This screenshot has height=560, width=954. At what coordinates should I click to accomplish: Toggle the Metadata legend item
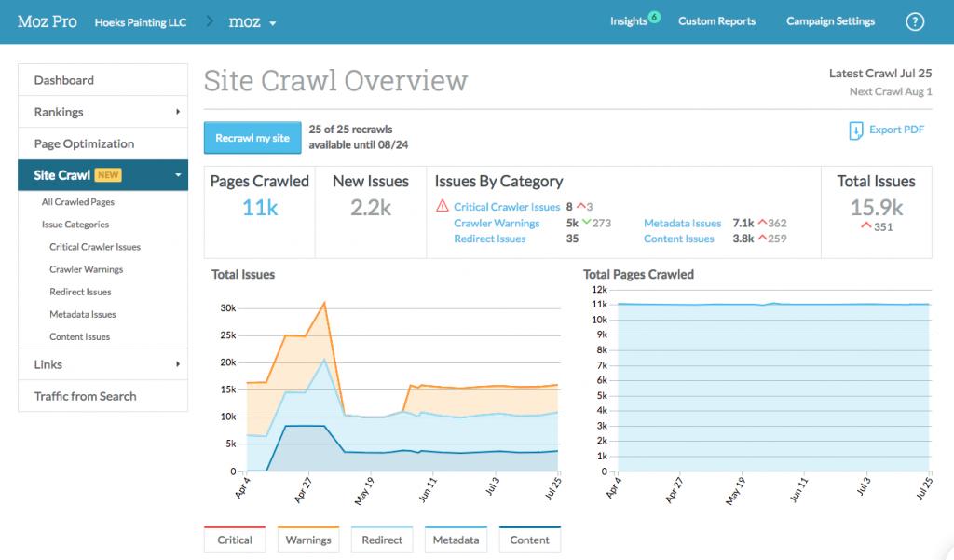click(x=456, y=539)
